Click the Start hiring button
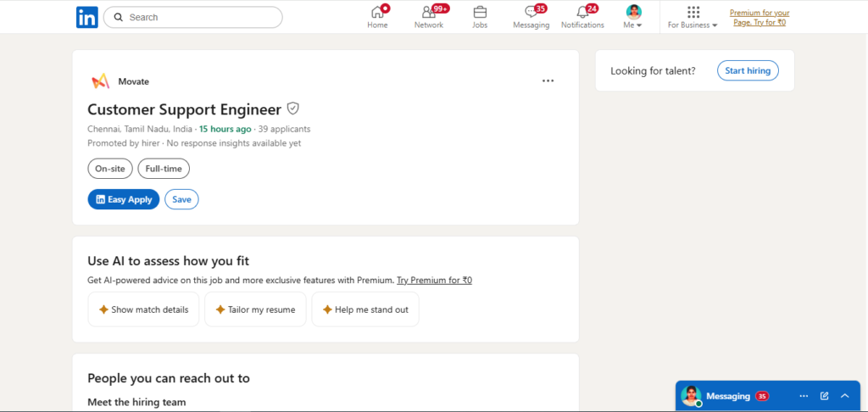Image resolution: width=868 pixels, height=412 pixels. [748, 71]
